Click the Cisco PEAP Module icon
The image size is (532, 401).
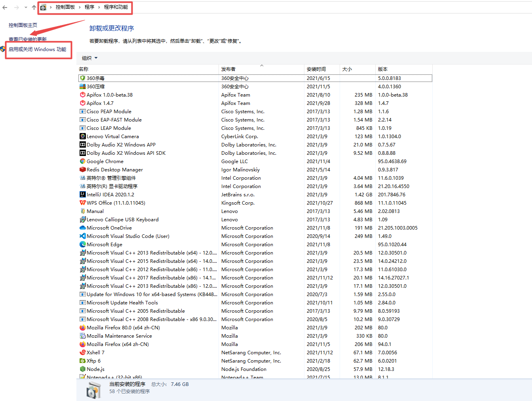[83, 111]
